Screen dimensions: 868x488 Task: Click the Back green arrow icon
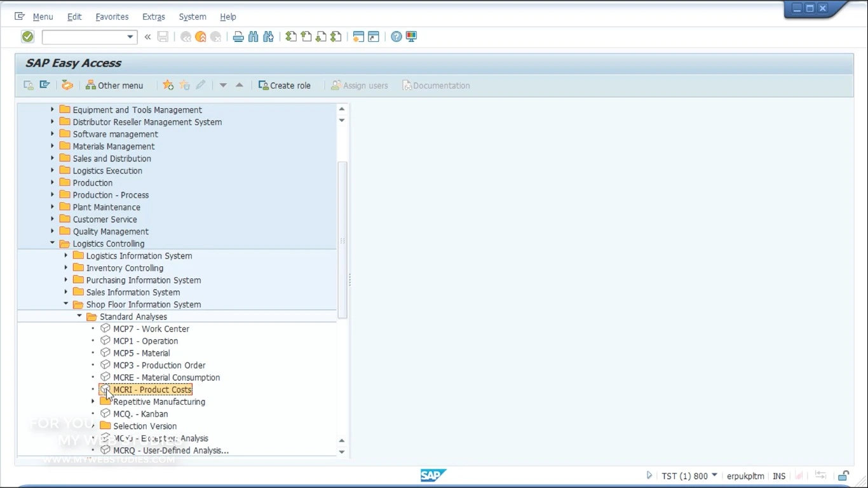click(x=186, y=37)
